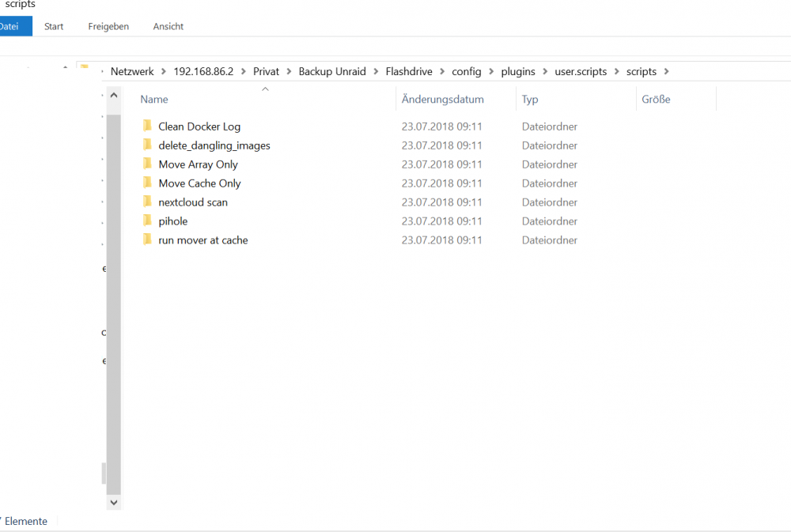Expand the chevron after scripts
791x532 pixels.
(666, 72)
